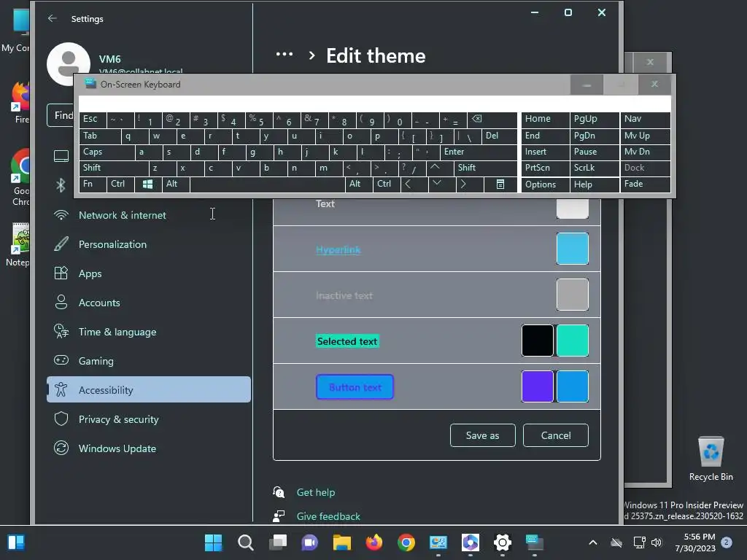
Task: Click the Cancel button
Action: pos(555,435)
